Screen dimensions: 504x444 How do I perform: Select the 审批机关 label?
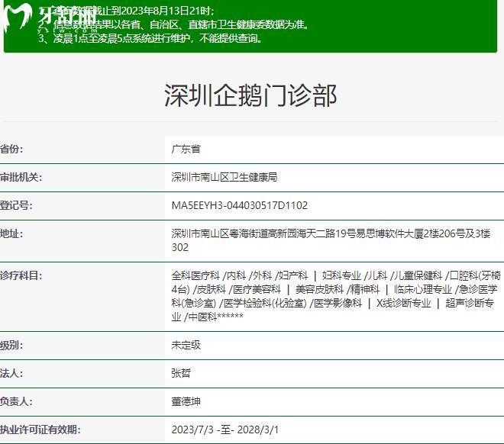click(x=21, y=177)
